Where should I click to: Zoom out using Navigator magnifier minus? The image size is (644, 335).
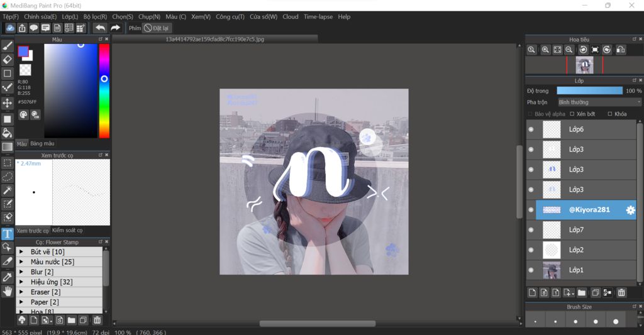(x=569, y=50)
